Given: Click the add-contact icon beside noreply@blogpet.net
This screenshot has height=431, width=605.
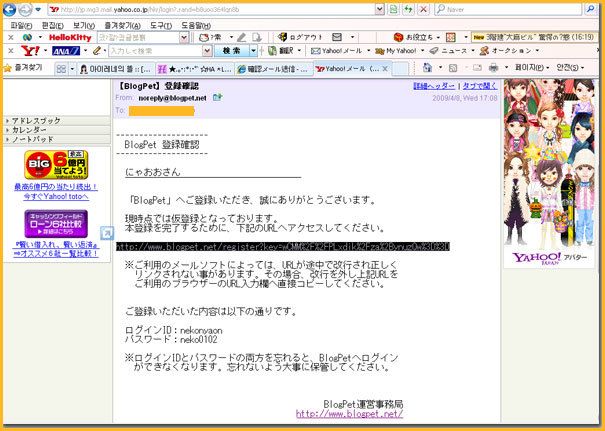Looking at the screenshot, I should 218,97.
